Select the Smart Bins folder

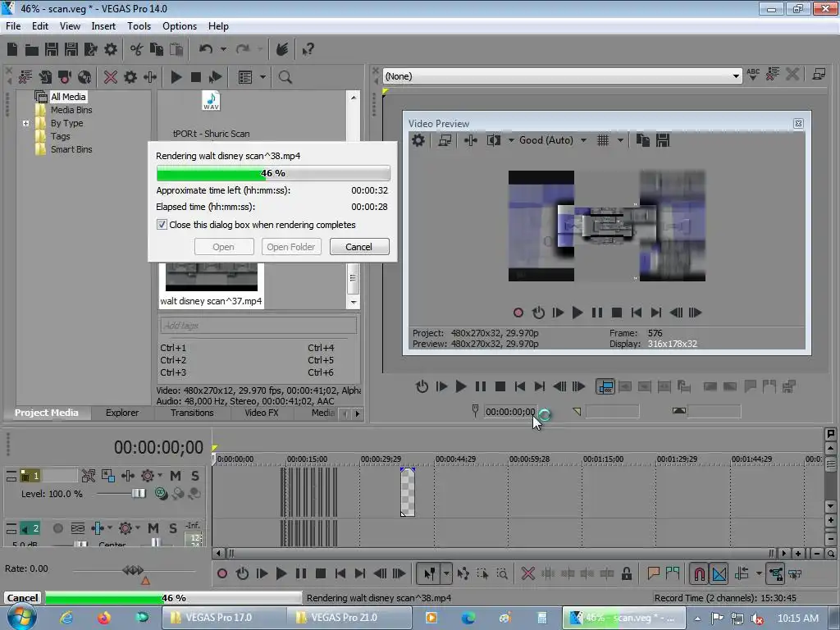(x=71, y=149)
